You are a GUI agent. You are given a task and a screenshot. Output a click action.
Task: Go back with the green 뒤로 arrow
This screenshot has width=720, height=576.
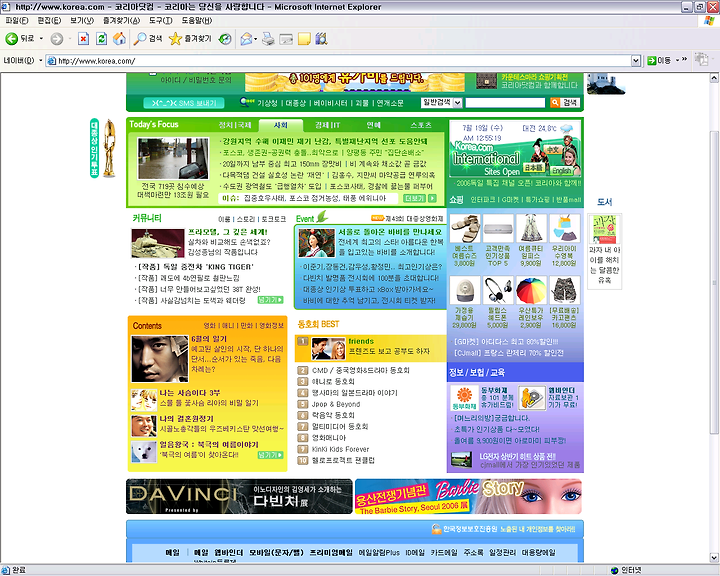(19, 39)
